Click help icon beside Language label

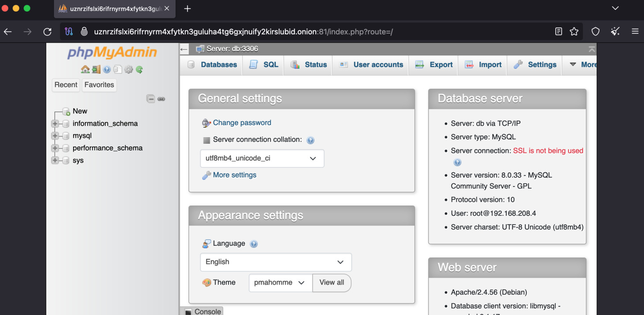pyautogui.click(x=254, y=244)
